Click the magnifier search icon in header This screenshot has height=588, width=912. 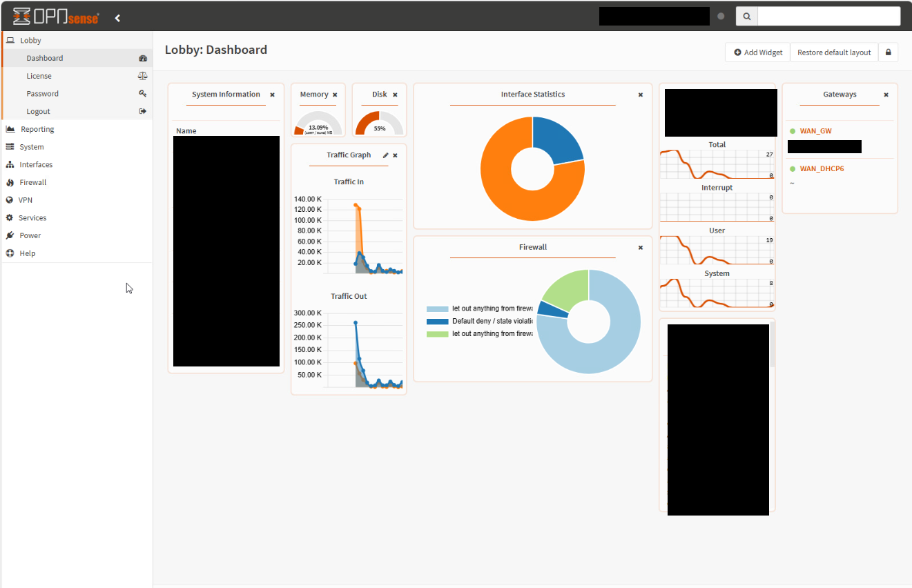746,16
